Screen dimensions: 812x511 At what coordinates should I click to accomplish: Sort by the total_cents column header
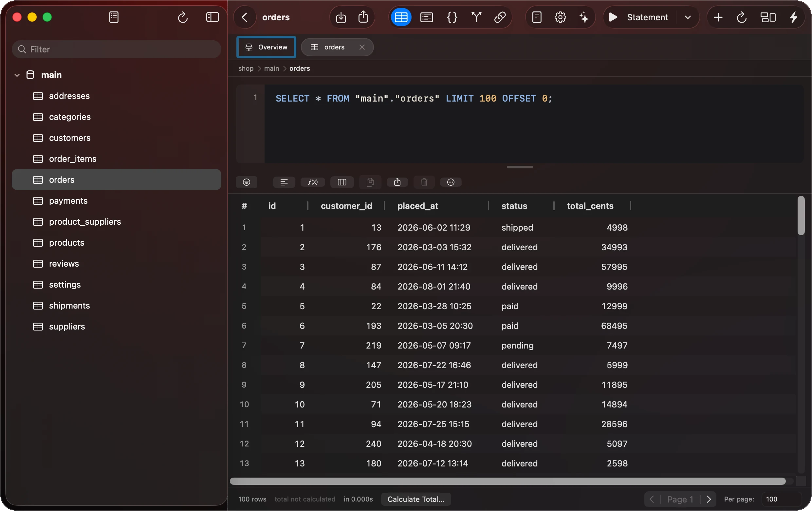click(590, 206)
